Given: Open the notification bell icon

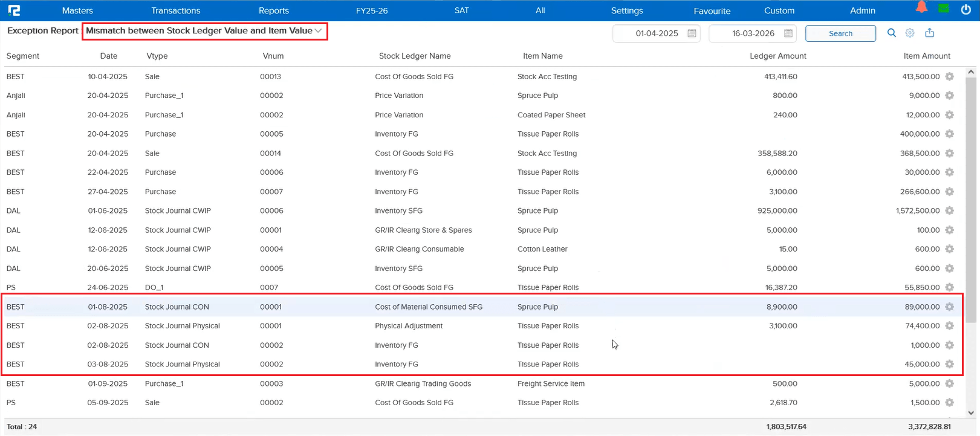Looking at the screenshot, I should pyautogui.click(x=921, y=8).
